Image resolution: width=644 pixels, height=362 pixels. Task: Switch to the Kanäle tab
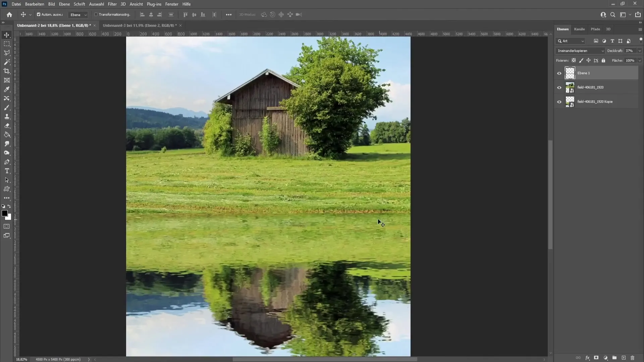[580, 29]
